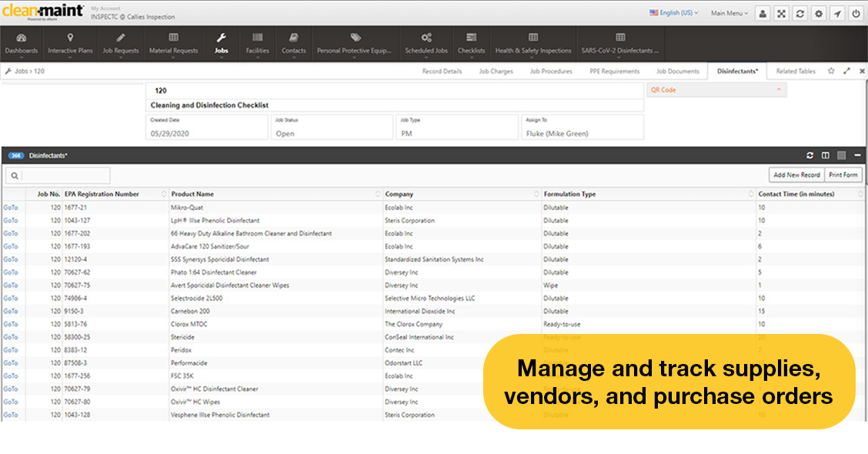Click the Assign To field Fluke (Mike Green)
Viewport: 868px width, 454px height.
coord(583,127)
